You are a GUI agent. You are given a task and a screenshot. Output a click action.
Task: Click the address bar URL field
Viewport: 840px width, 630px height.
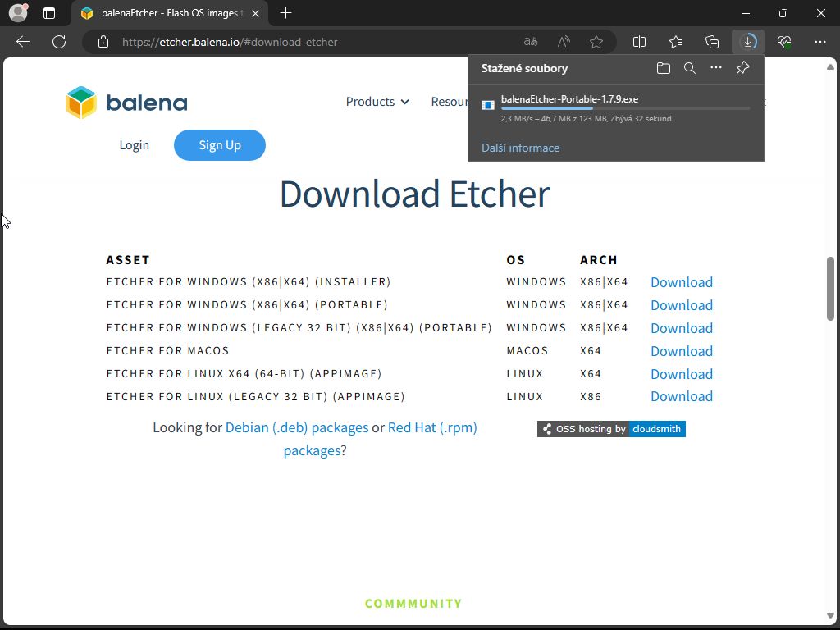click(312, 42)
